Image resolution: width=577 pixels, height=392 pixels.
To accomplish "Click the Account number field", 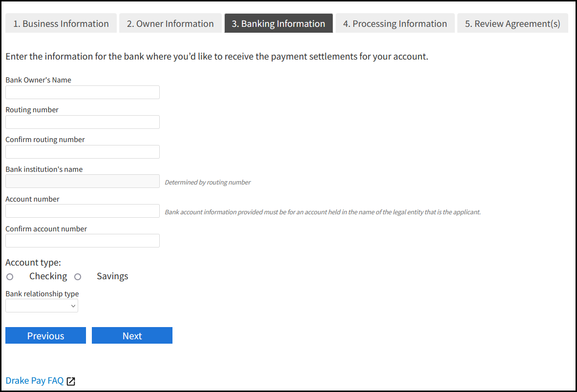I will [82, 211].
